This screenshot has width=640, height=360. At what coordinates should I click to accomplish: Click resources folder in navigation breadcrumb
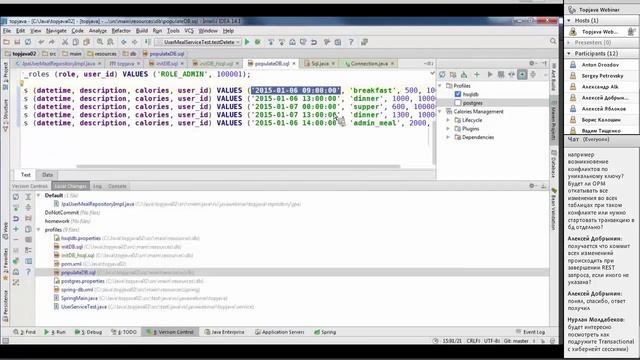(x=102, y=53)
